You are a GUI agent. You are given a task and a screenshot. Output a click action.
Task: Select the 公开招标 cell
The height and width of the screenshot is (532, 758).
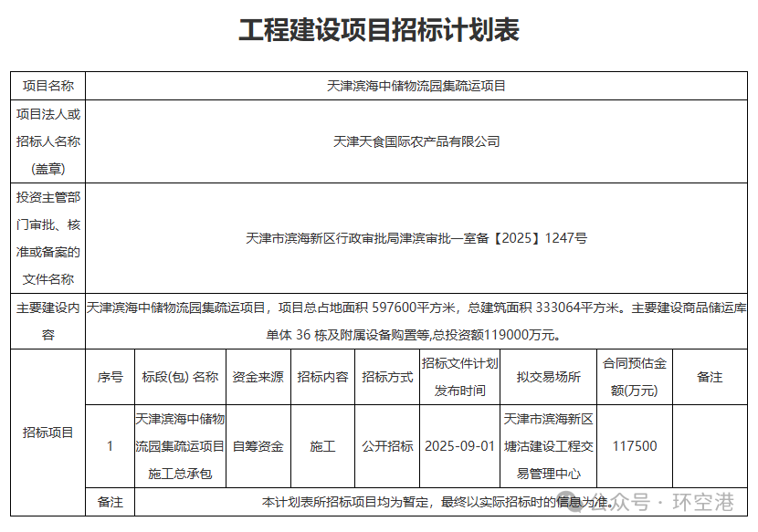(x=387, y=446)
